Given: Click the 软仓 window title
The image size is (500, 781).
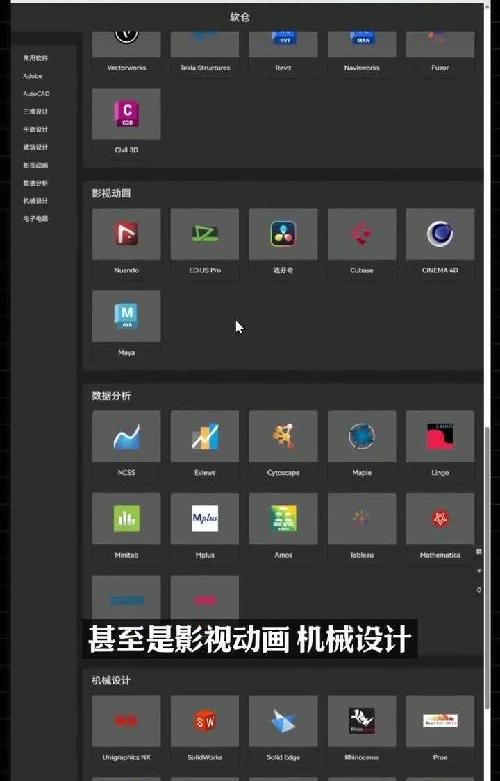Looking at the screenshot, I should (240, 17).
